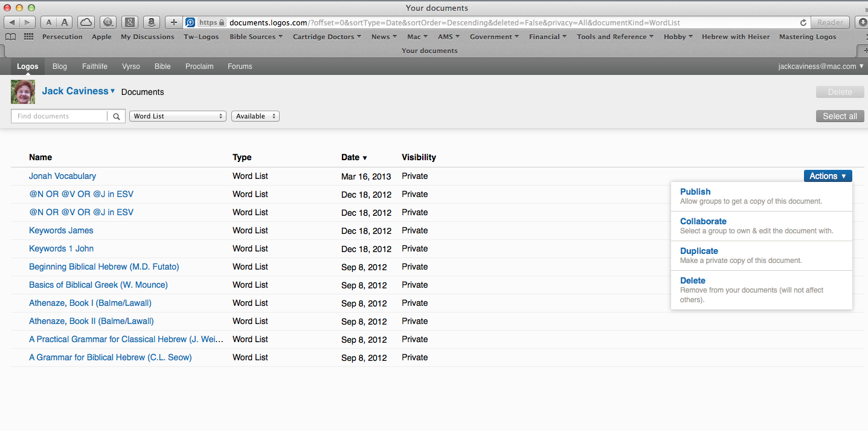Open jackcaviness@mac.com account menu

(x=820, y=66)
